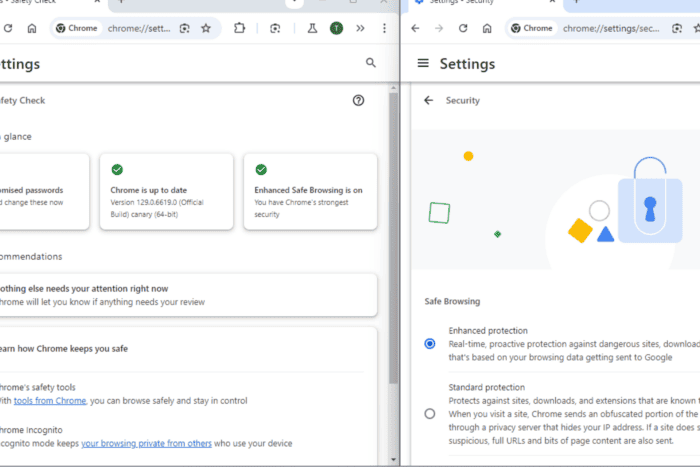Click the search settings magnifier icon
Image resolution: width=700 pixels, height=467 pixels.
(371, 63)
